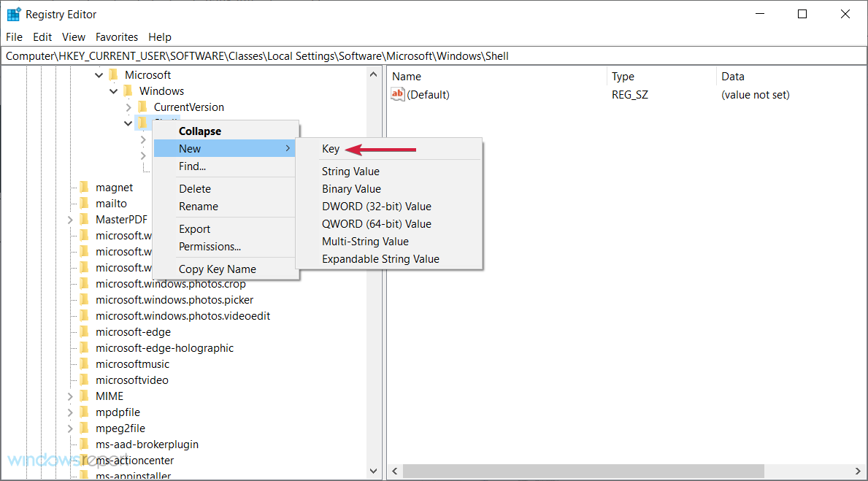The height and width of the screenshot is (481, 868).
Task: Click the Data column header
Action: (791, 77)
